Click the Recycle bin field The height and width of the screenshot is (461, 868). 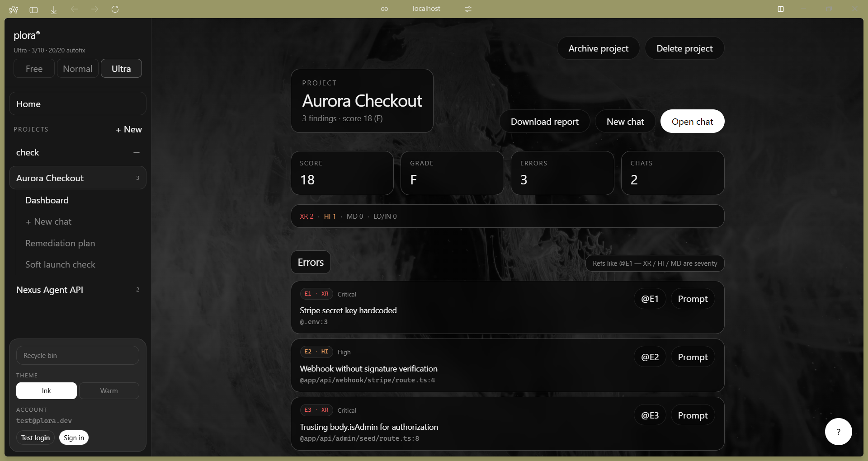coord(78,356)
